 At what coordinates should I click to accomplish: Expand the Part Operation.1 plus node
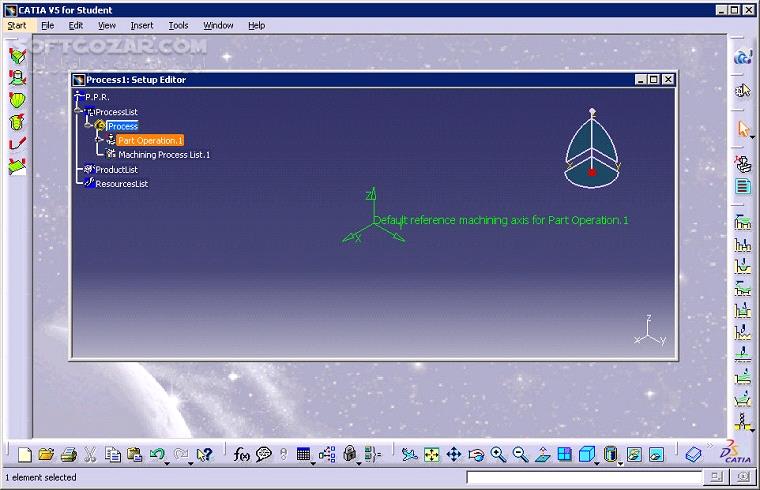coord(97,140)
